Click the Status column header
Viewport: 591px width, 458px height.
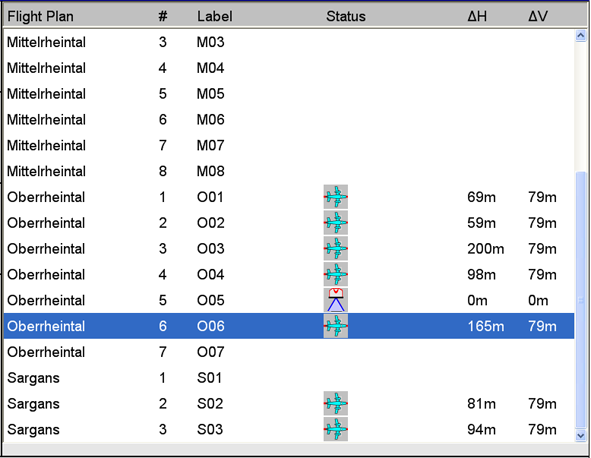click(346, 17)
